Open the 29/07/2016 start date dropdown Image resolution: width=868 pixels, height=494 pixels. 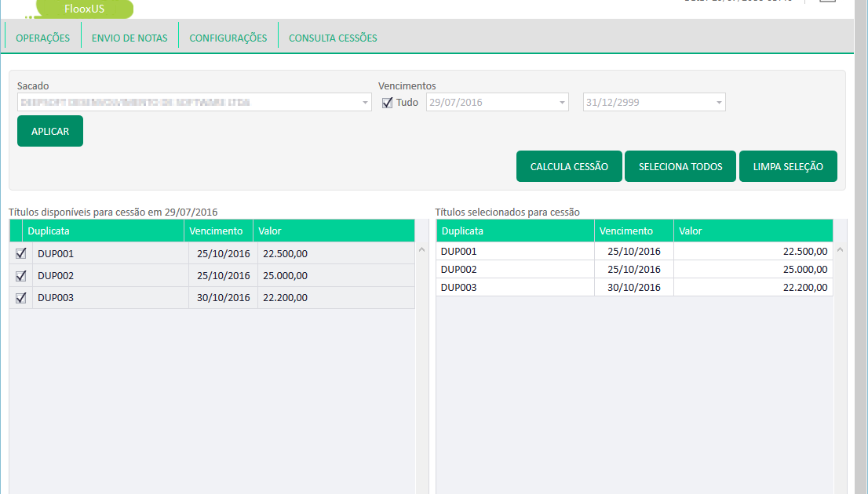562,103
